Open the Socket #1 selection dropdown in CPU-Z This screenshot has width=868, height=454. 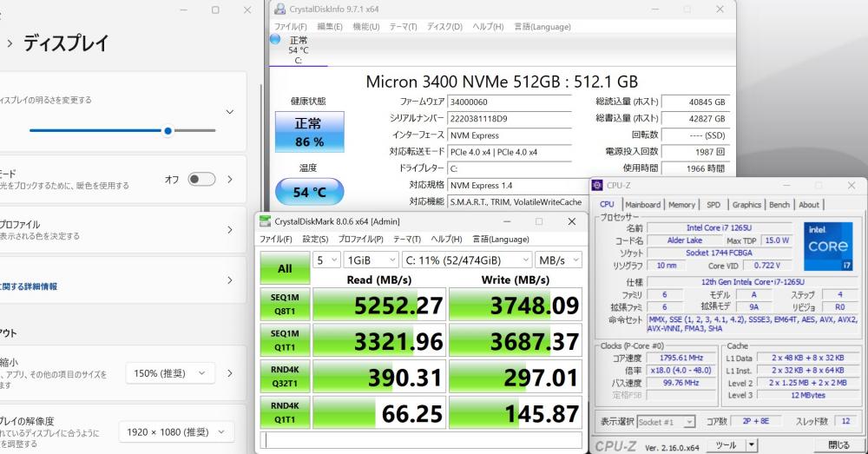tap(666, 422)
